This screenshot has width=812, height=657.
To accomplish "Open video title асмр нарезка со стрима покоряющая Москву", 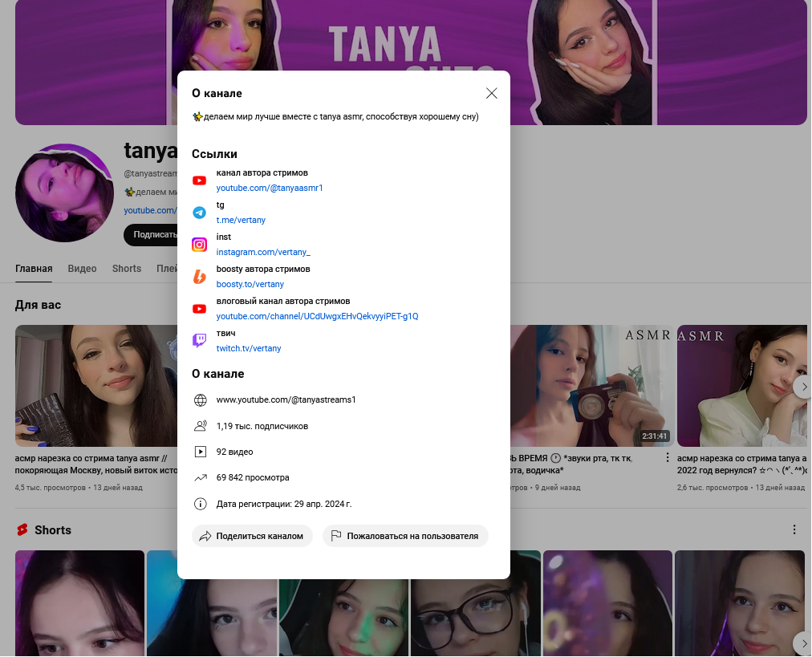I will point(96,464).
